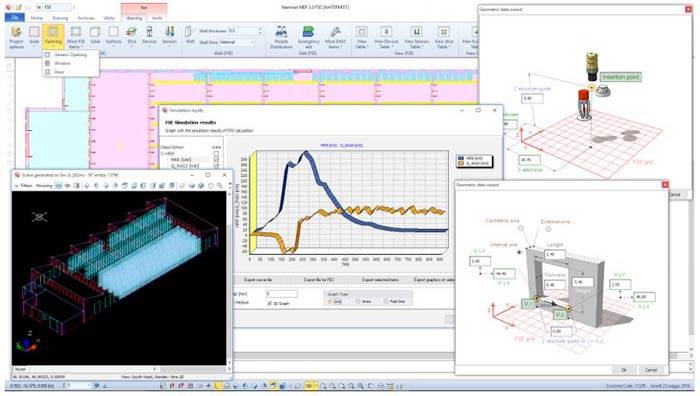Toggle the HRR [kW] view checkbox
The height and width of the screenshot is (396, 700).
217,159
